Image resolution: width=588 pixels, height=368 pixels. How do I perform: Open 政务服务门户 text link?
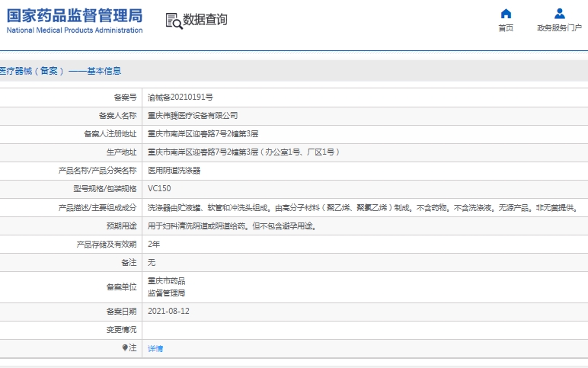[x=560, y=27]
